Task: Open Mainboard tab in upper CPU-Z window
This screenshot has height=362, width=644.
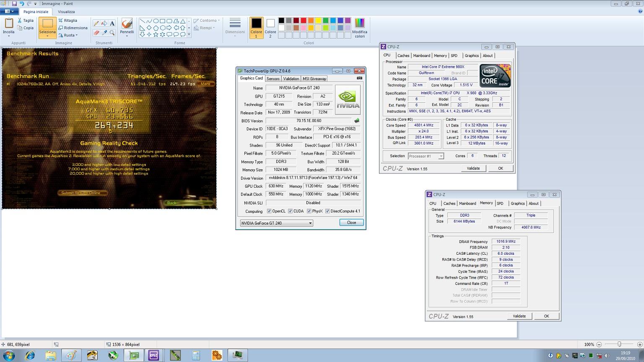Action: pos(421,56)
